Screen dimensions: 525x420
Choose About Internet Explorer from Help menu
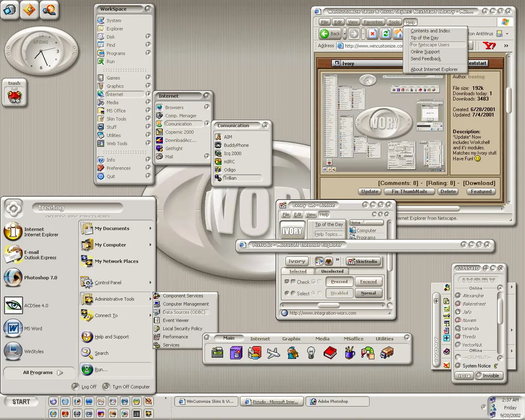pos(434,70)
